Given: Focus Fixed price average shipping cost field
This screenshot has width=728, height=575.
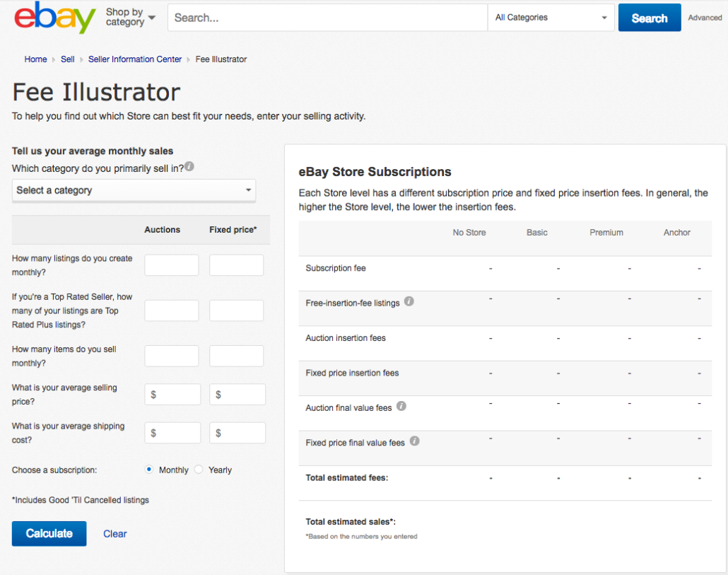Looking at the screenshot, I should (237, 433).
